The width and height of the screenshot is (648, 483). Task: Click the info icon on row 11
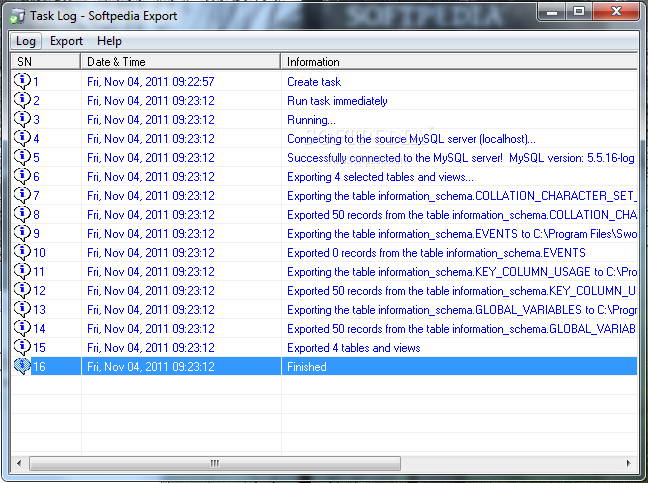coord(22,271)
